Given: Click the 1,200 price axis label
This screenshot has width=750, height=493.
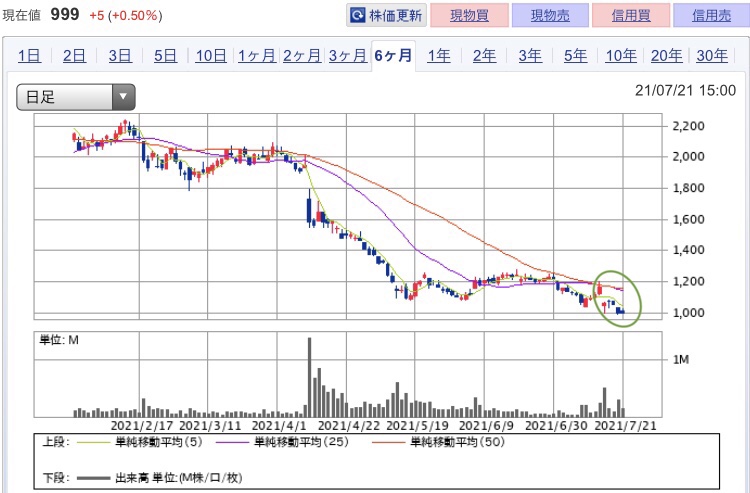Looking at the screenshot, I should pos(688,281).
